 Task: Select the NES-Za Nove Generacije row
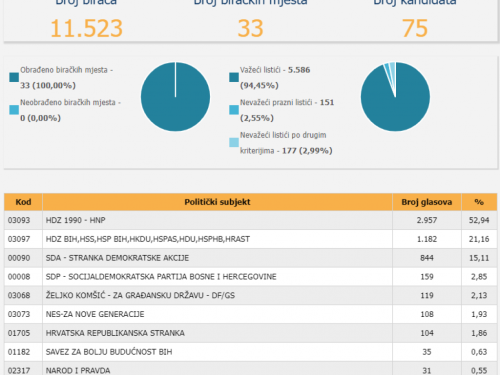[251, 314]
